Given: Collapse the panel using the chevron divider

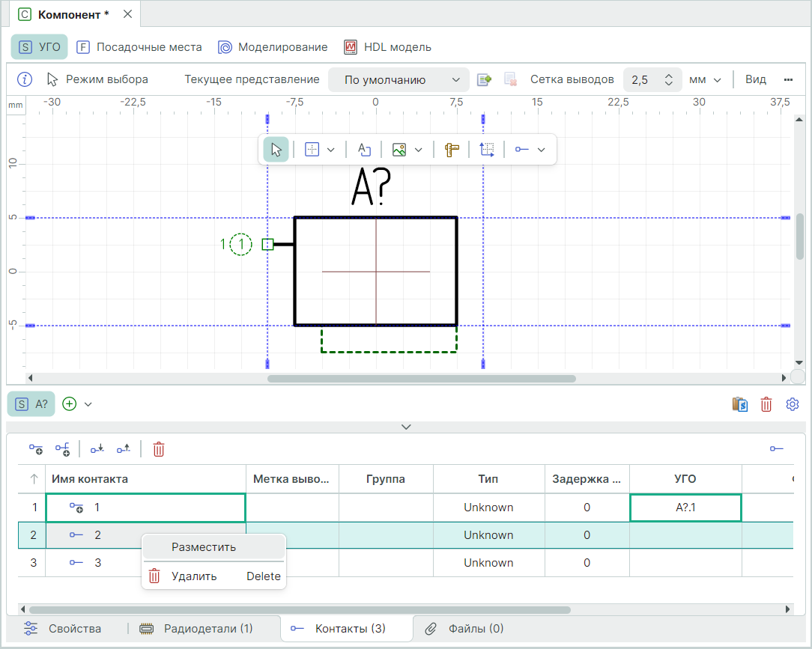Looking at the screenshot, I should pyautogui.click(x=406, y=427).
